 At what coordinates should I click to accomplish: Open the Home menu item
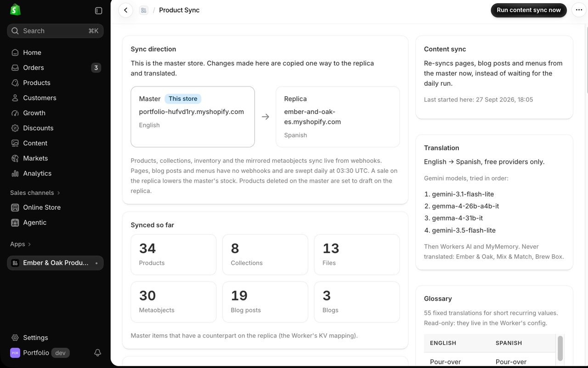[x=55, y=52]
